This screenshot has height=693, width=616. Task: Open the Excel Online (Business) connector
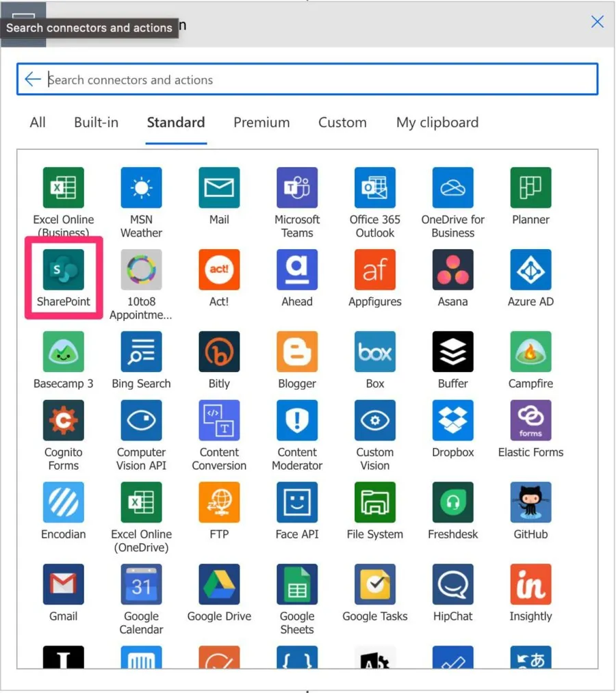[x=63, y=187]
